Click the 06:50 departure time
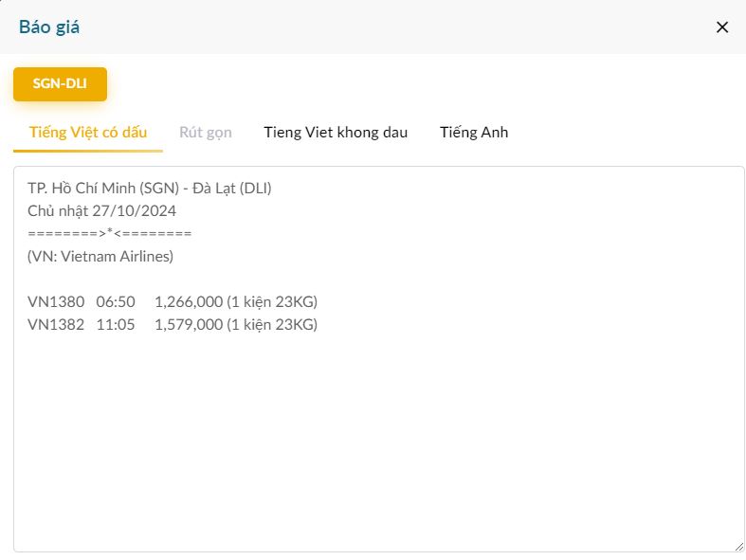This screenshot has width=746, height=560. pos(116,302)
